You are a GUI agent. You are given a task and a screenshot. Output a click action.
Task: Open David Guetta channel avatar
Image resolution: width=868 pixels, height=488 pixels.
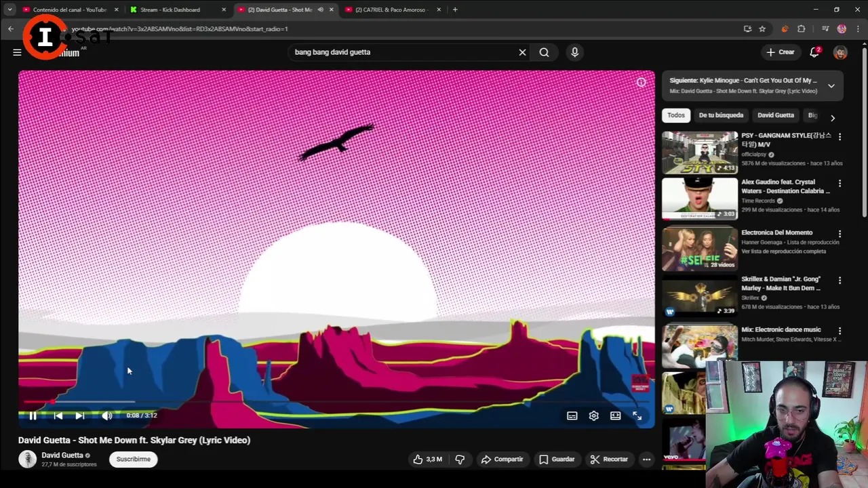click(27, 460)
